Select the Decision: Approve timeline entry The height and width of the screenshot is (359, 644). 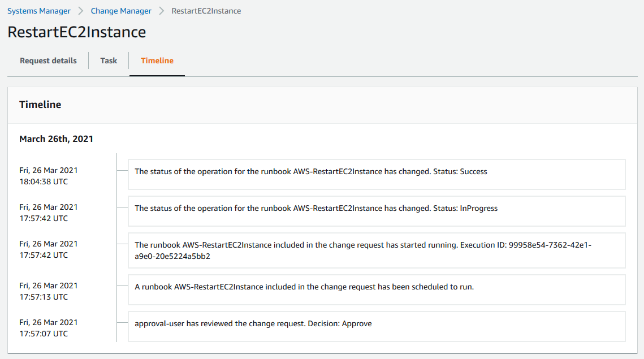(x=377, y=327)
